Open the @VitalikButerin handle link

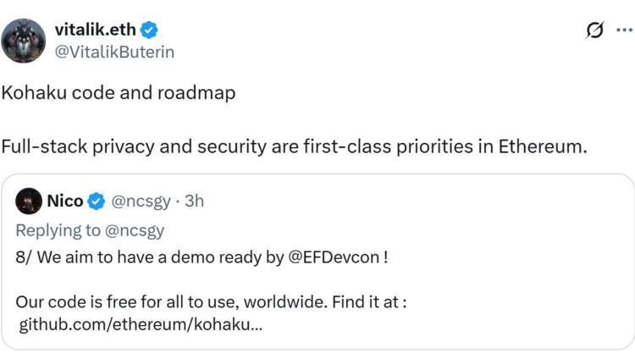(115, 52)
